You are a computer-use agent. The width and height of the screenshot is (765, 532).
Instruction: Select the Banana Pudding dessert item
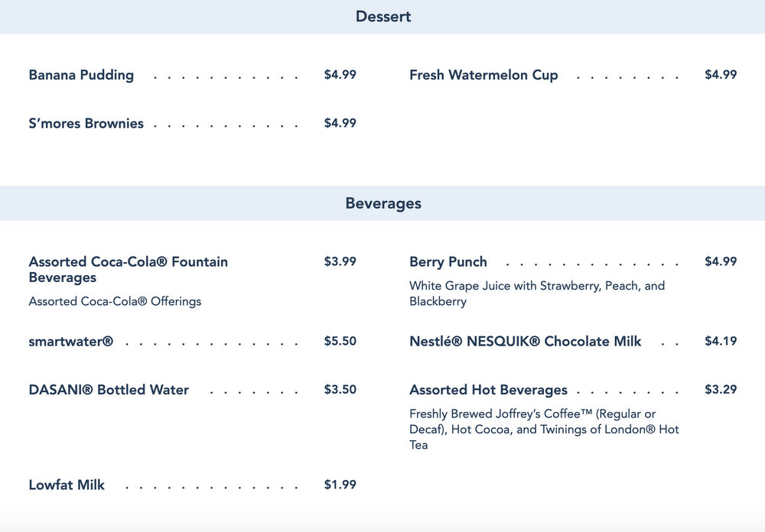click(81, 75)
